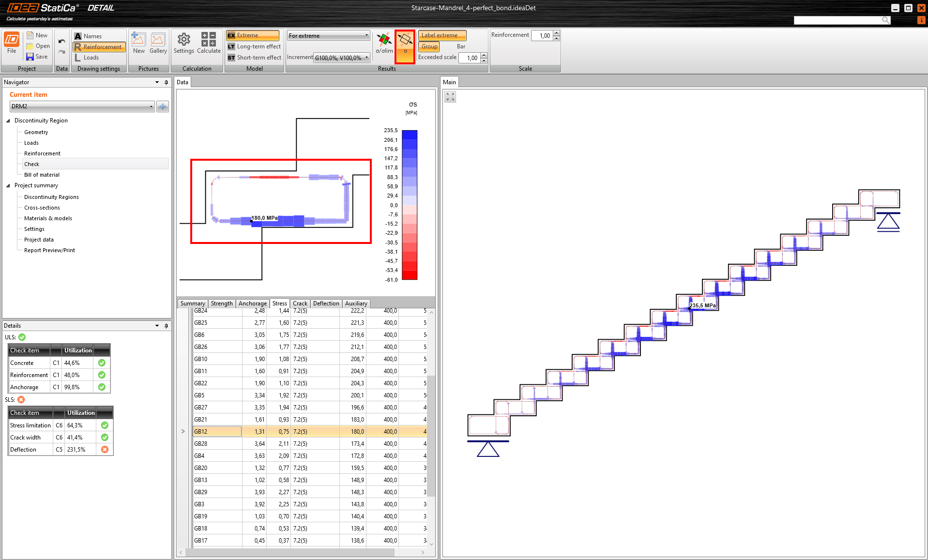The height and width of the screenshot is (560, 928).
Task: Click the Save project icon
Action: pyautogui.click(x=30, y=57)
